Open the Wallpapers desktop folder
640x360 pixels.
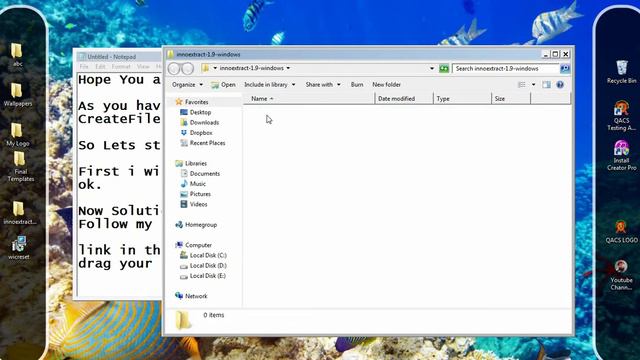tap(18, 94)
